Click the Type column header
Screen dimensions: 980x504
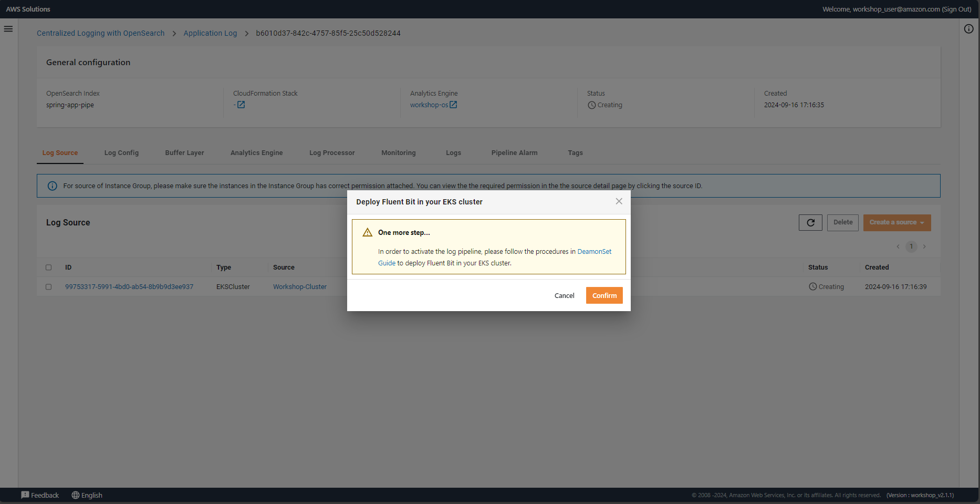(x=224, y=268)
